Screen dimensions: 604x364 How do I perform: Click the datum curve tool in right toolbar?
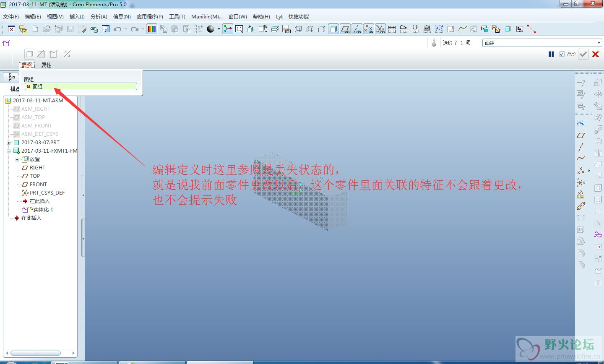coord(581,159)
